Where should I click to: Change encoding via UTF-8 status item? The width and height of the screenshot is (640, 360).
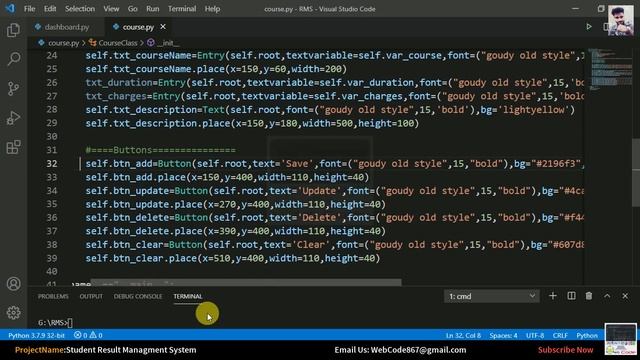(x=535, y=335)
